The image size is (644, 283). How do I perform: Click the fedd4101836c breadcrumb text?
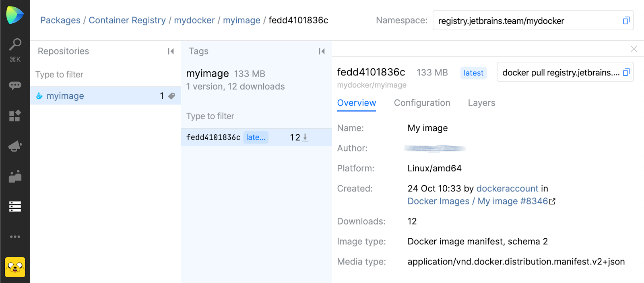pos(298,20)
